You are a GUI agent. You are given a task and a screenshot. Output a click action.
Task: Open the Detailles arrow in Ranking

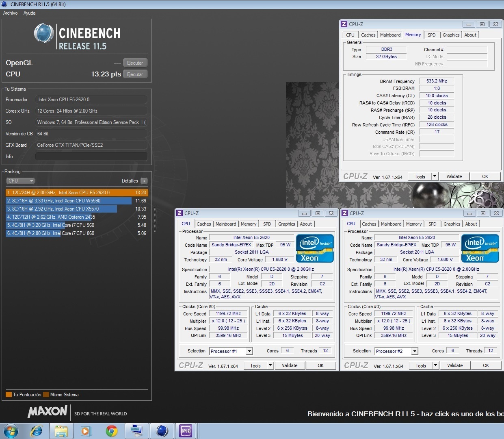click(144, 181)
